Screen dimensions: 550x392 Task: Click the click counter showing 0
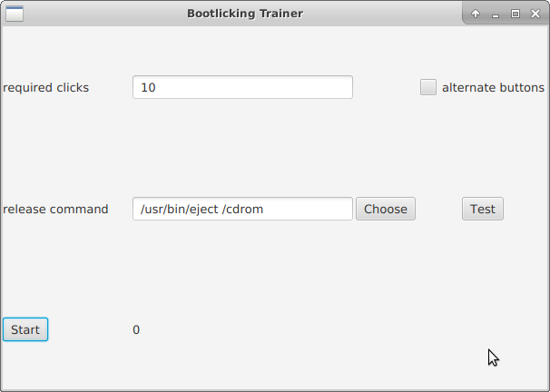click(x=136, y=330)
